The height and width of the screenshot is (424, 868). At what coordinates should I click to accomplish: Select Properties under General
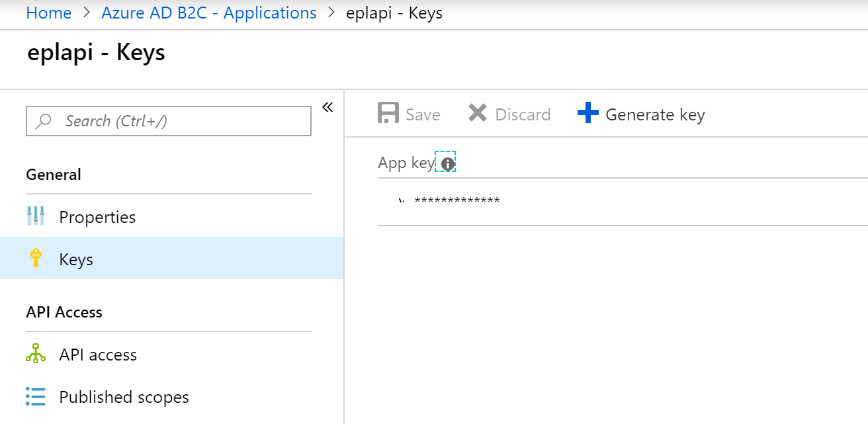tap(97, 216)
